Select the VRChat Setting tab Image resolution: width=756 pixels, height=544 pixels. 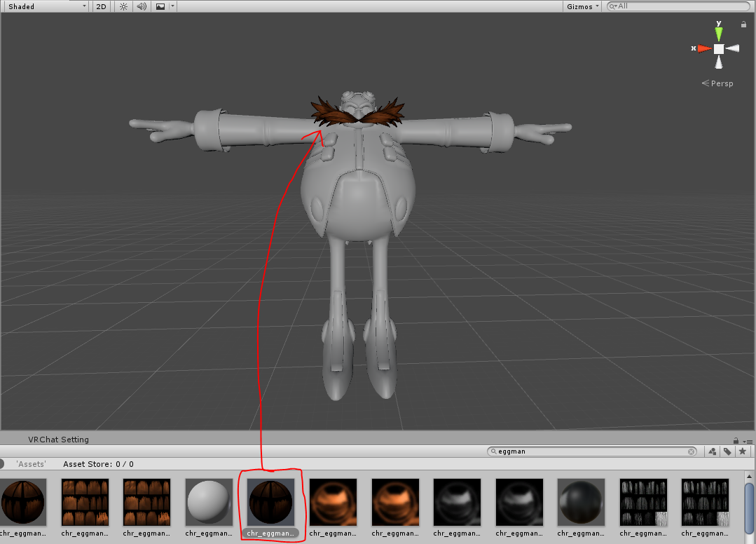tap(58, 440)
